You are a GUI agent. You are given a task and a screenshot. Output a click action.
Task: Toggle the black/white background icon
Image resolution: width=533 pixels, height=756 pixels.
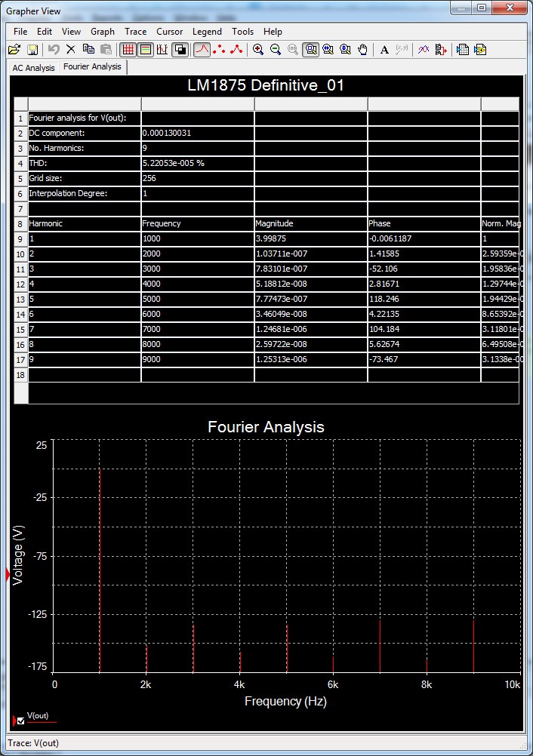[x=180, y=49]
